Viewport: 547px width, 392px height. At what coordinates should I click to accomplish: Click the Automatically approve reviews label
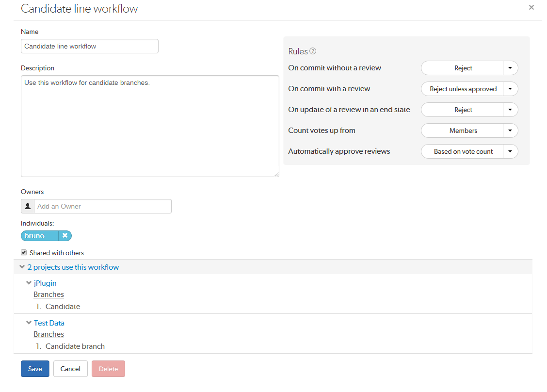click(339, 151)
